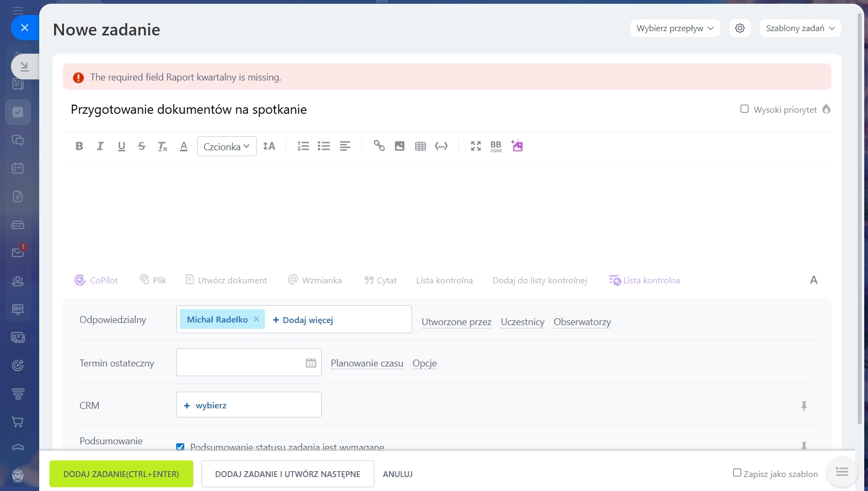Viewport: 868px width, 491px height.
Task: Click DODAJ ZADANIE I UTWÓRZ NASTĘPNE
Action: [x=288, y=474]
